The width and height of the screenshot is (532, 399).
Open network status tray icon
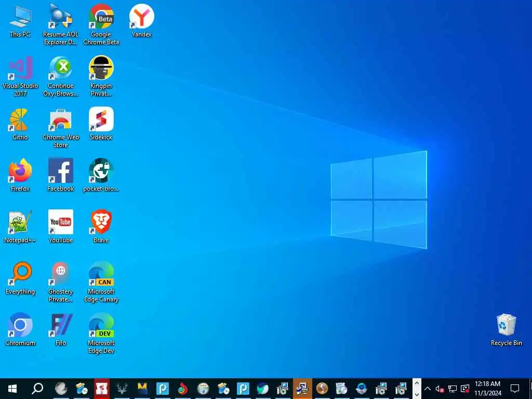pos(453,389)
